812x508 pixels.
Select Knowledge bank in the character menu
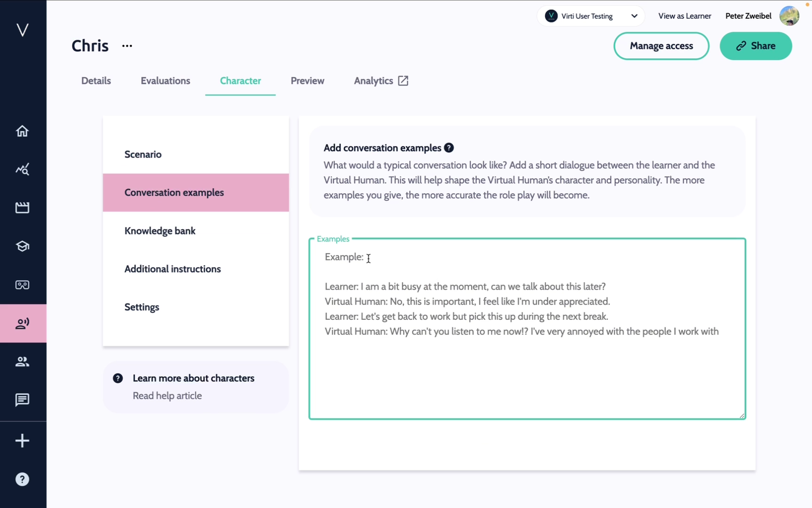[160, 231]
